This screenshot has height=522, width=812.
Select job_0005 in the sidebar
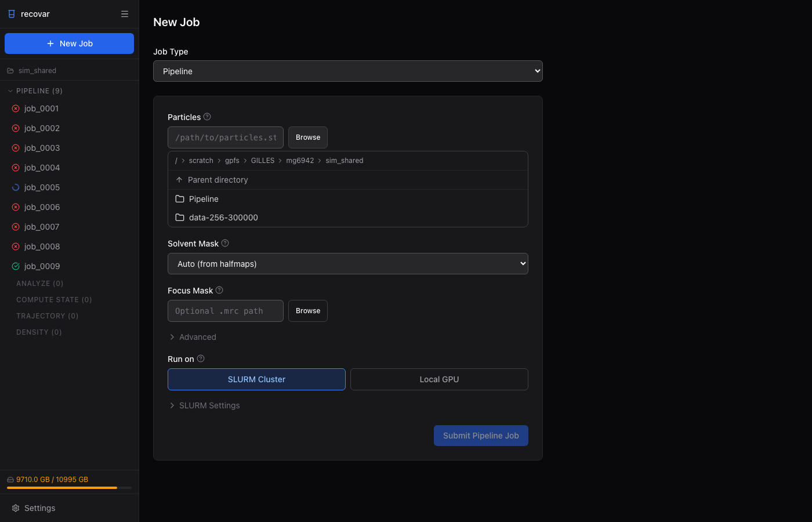69,187
